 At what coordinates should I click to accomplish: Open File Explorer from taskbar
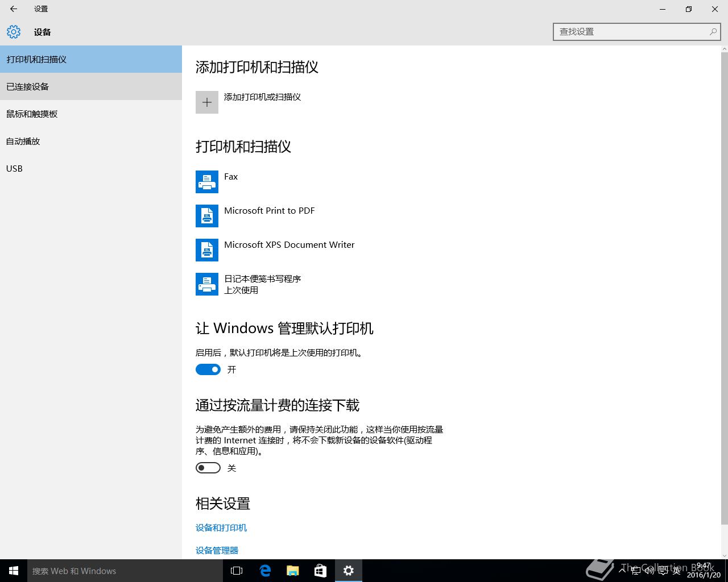[293, 571]
